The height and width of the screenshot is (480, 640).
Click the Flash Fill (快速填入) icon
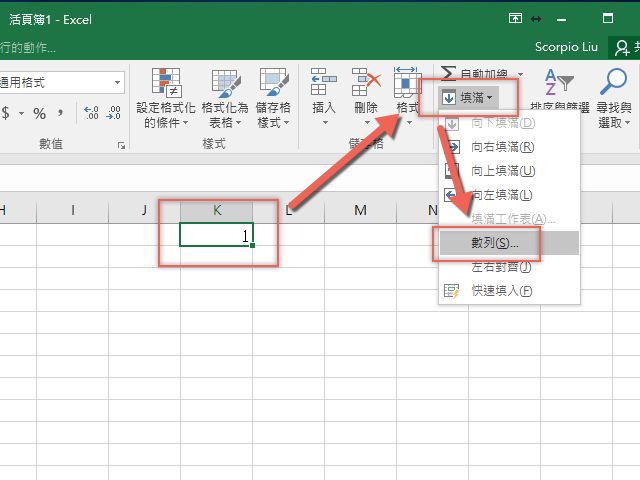(451, 291)
